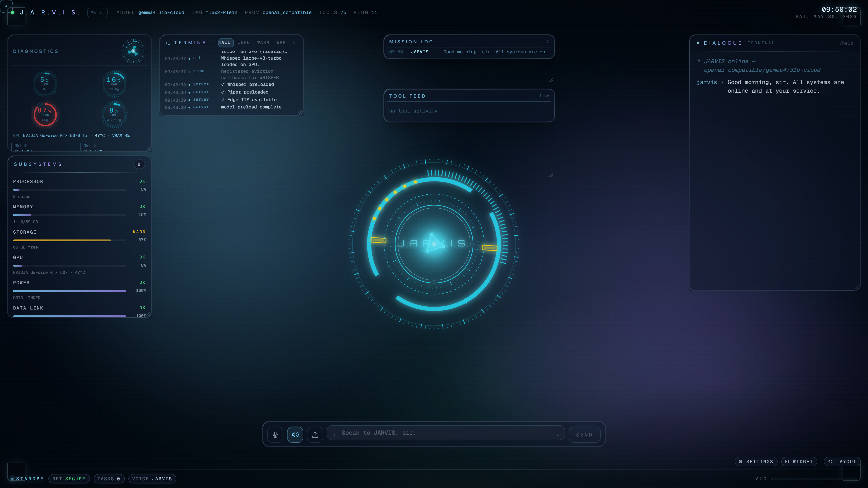Click the NET SECURE status pill

(69, 479)
